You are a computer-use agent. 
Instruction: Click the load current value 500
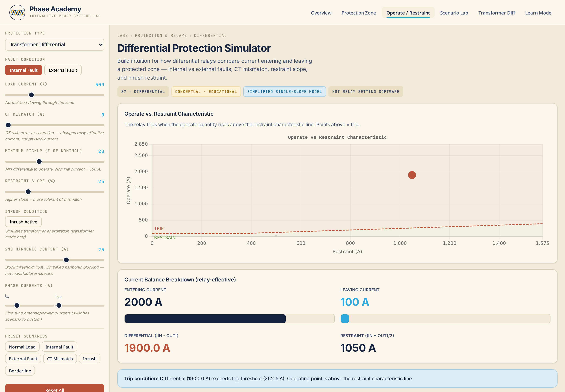[x=100, y=85]
